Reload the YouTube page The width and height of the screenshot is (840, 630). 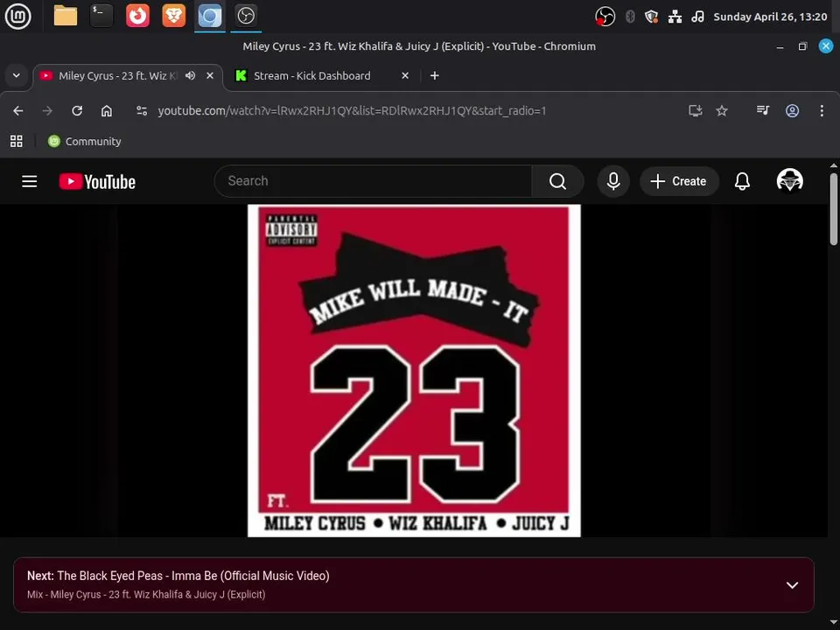(x=77, y=110)
